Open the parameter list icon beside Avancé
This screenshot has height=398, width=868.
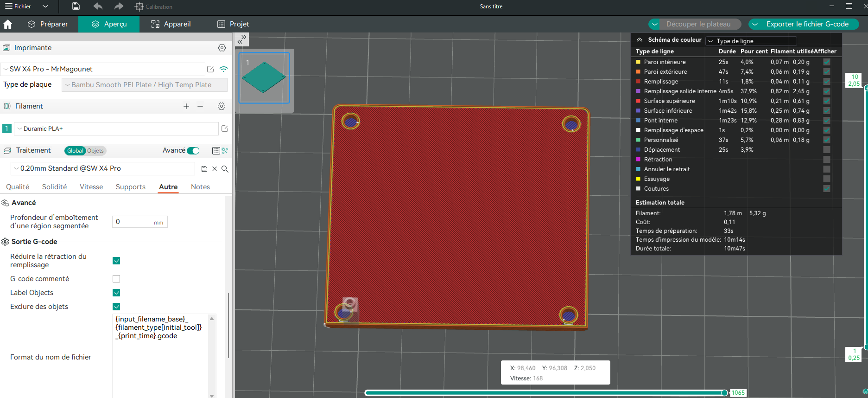(216, 151)
